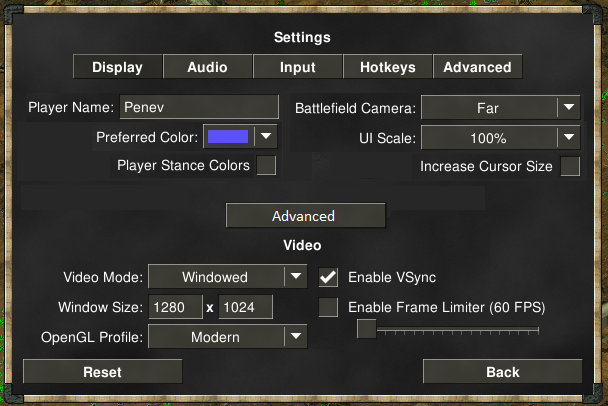The image size is (608, 406).
Task: Open Battlefield Camera dropdown showing Far
Action: pos(501,107)
